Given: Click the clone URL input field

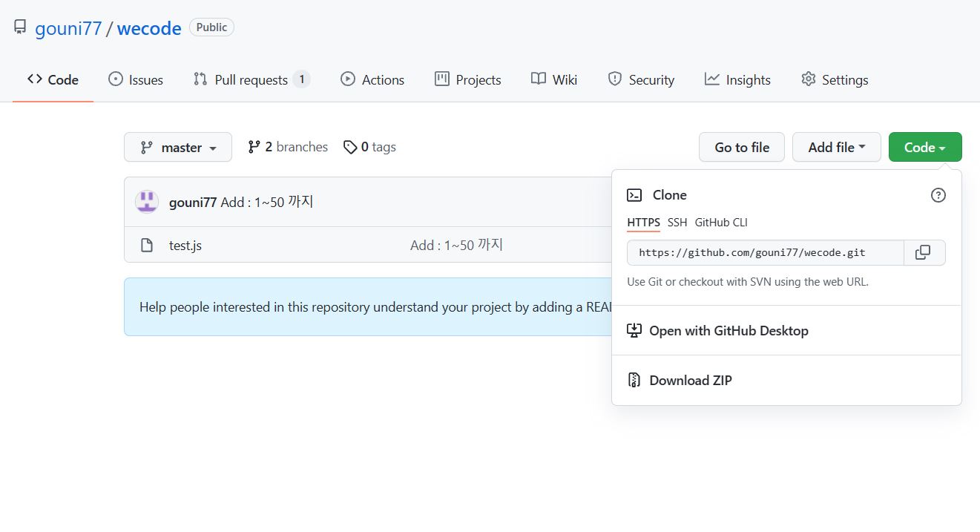Looking at the screenshot, I should (x=766, y=252).
